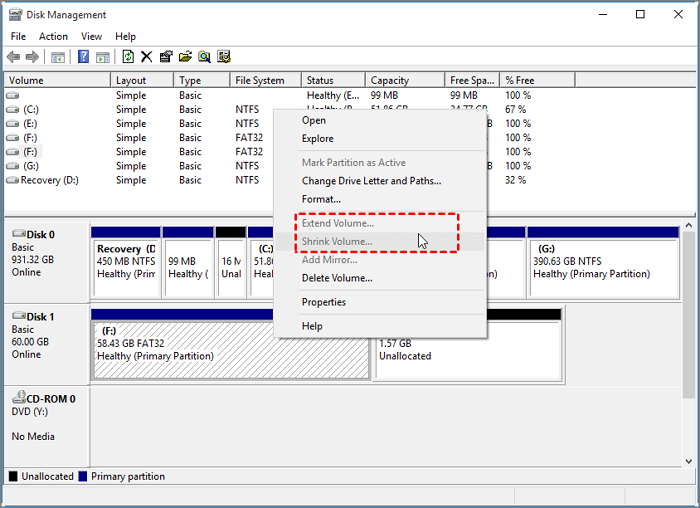Click the Forward arrow toolbar icon
Screen dimensions: 700x508
33,57
